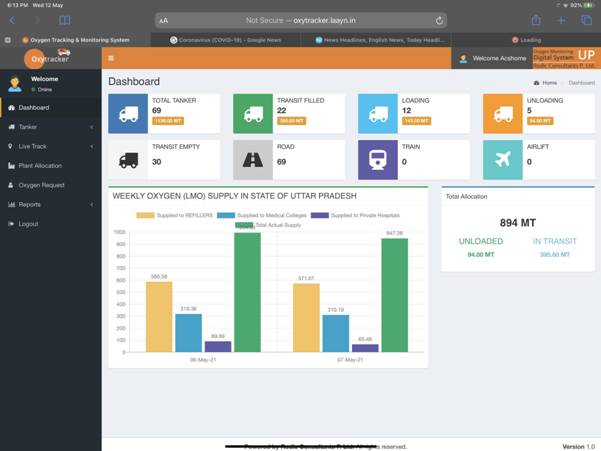Click the Transit Empty truck icon

point(128,159)
